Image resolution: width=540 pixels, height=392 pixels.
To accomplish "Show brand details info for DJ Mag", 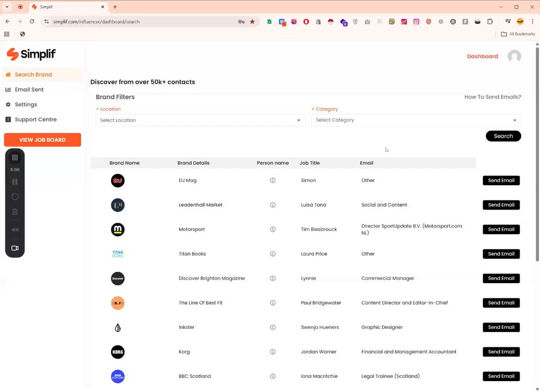I will click(273, 181).
